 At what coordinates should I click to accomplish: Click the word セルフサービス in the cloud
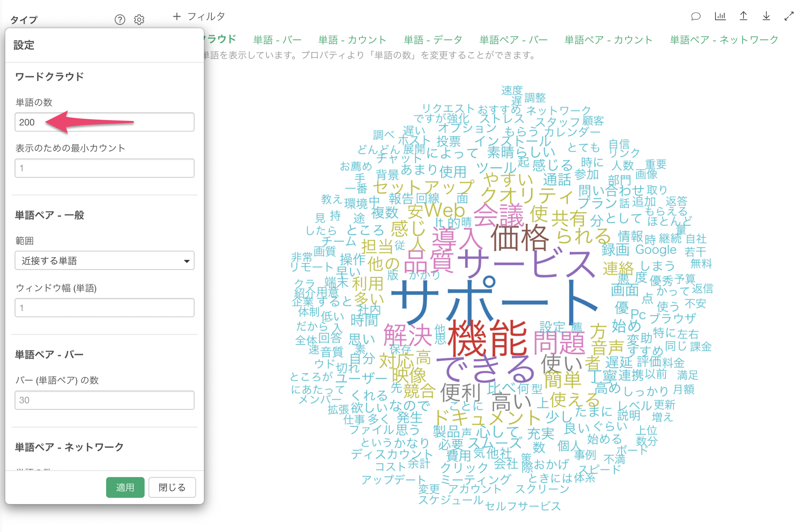click(523, 506)
